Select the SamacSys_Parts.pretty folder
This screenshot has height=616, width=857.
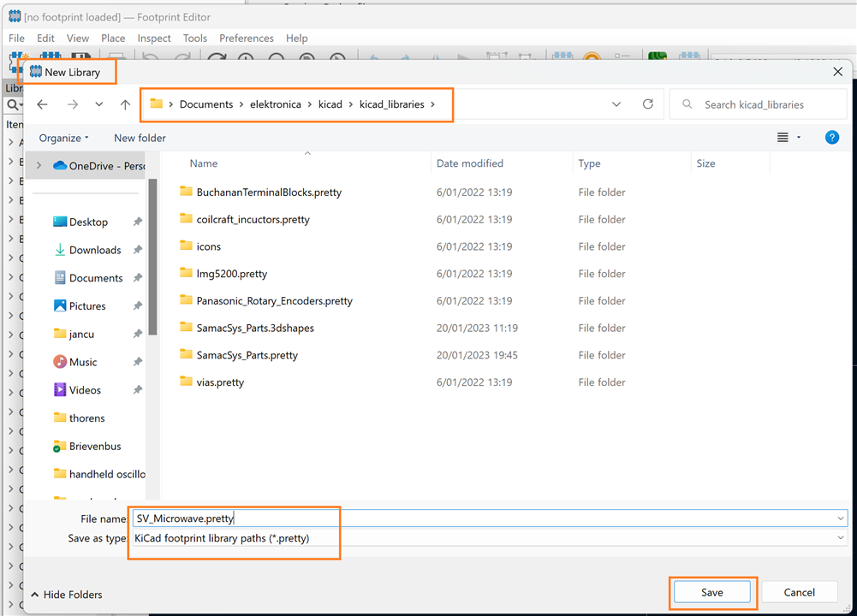point(239,355)
